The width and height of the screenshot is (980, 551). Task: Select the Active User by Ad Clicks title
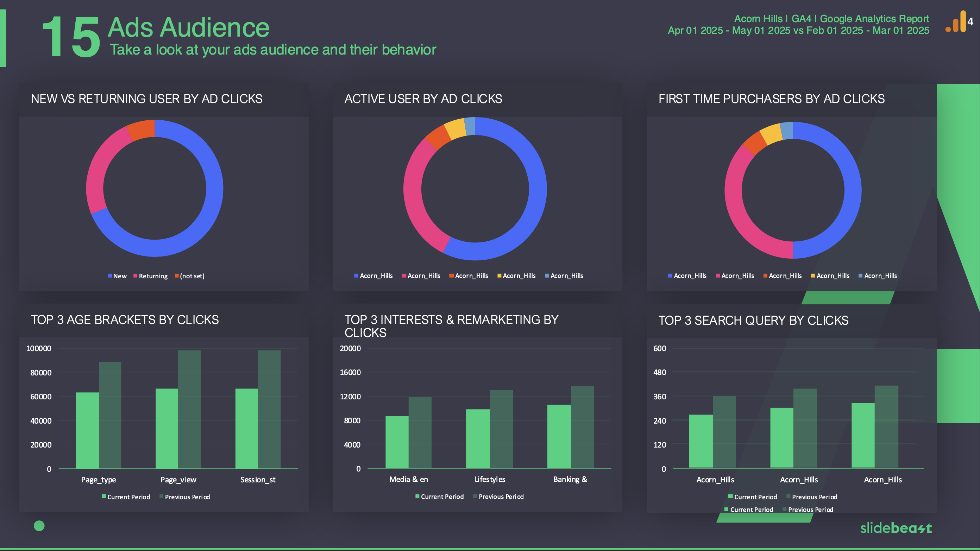coord(423,99)
